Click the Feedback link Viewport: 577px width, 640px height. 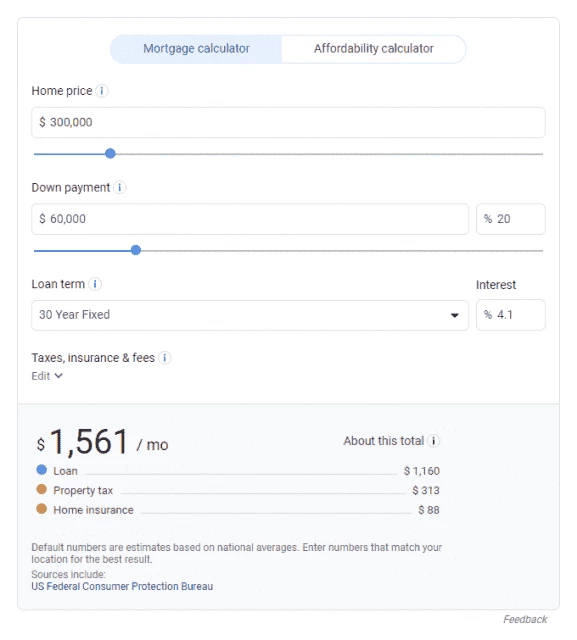(525, 619)
